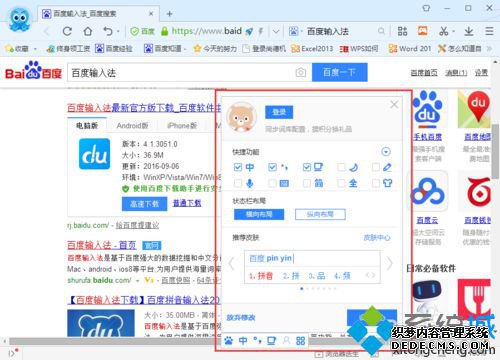Viewport: 500px width, 360px height.
Task: Select 横向布局 horizontal layout option
Action: point(259,214)
